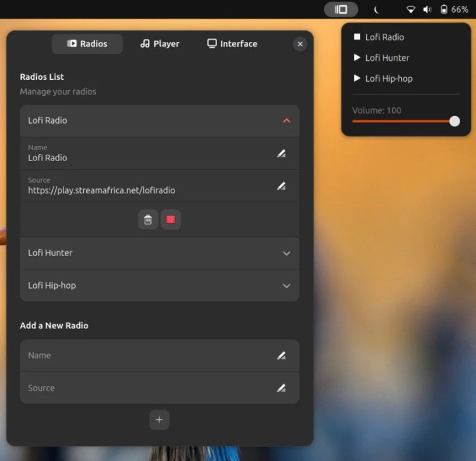Expand the Lofi Hunter row
476x461 pixels.
pos(286,253)
